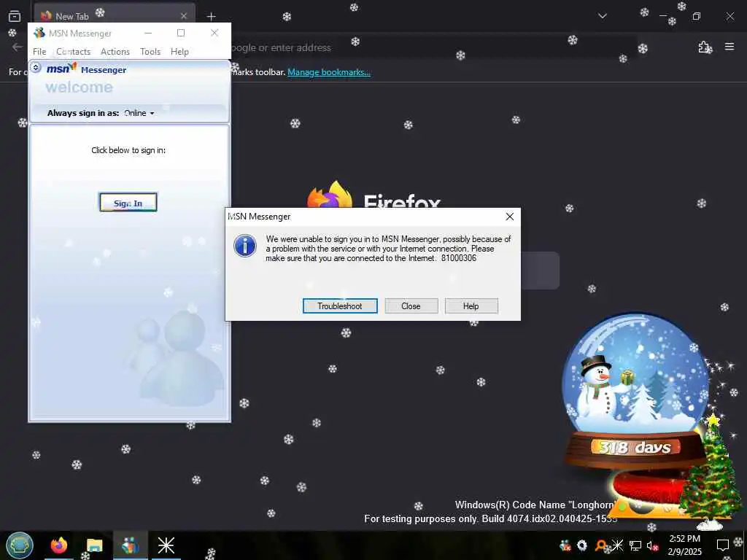Image resolution: width=747 pixels, height=560 pixels.
Task: Open the Actions menu in MSN Messenger
Action: coord(115,52)
